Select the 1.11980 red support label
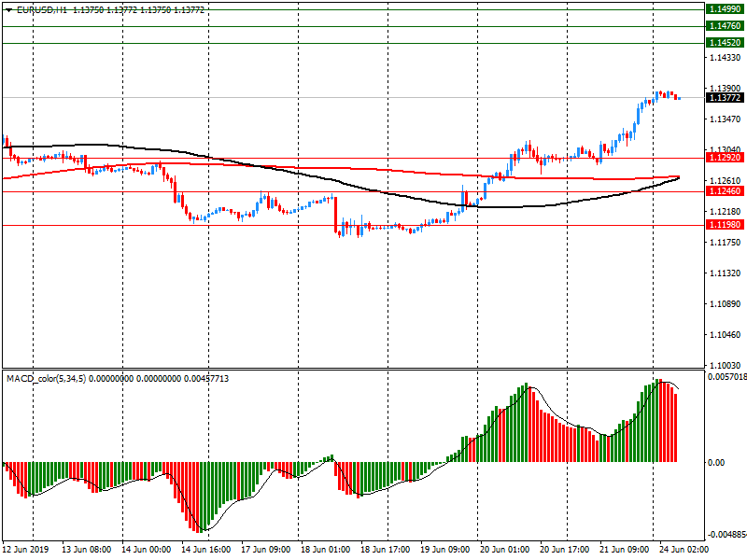 726,225
